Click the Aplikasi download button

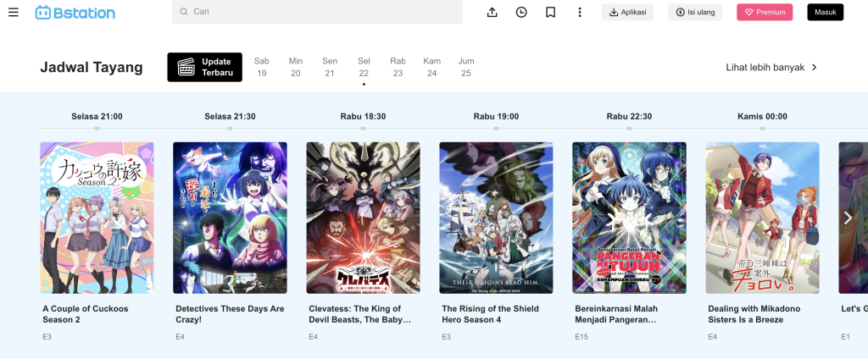pyautogui.click(x=628, y=12)
